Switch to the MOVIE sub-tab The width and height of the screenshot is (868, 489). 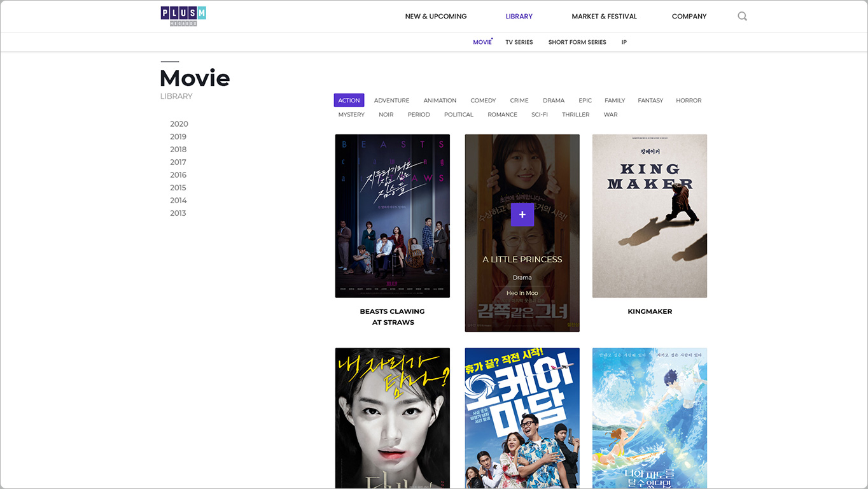[482, 42]
